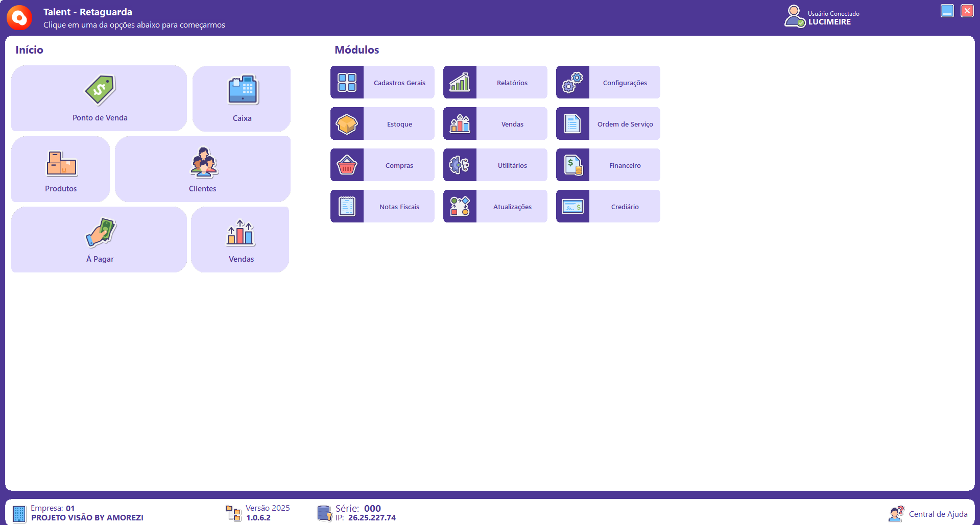Open the Configurações gears icon
Image resolution: width=980 pixels, height=525 pixels.
[x=572, y=83]
